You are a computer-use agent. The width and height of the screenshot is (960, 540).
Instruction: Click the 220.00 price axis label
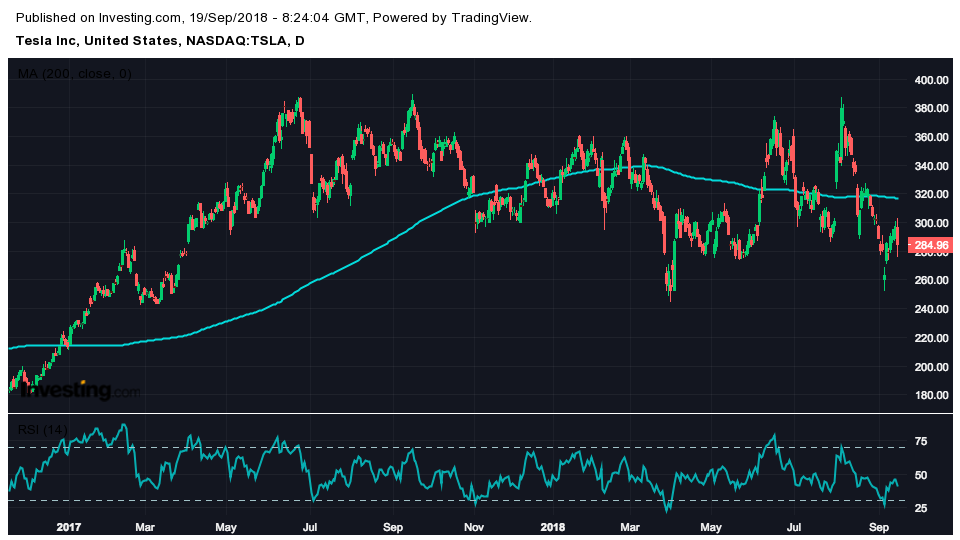click(x=931, y=338)
